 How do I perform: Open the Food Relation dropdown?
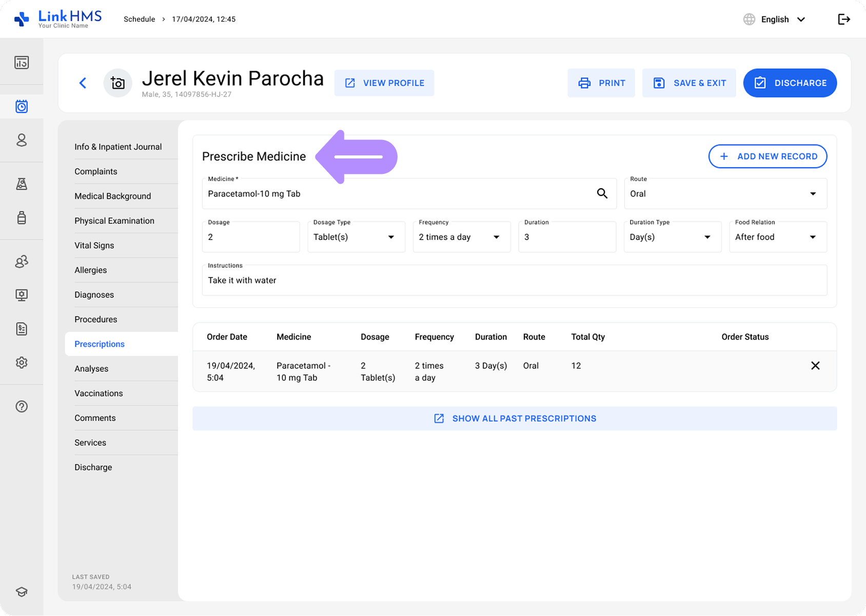[778, 237]
